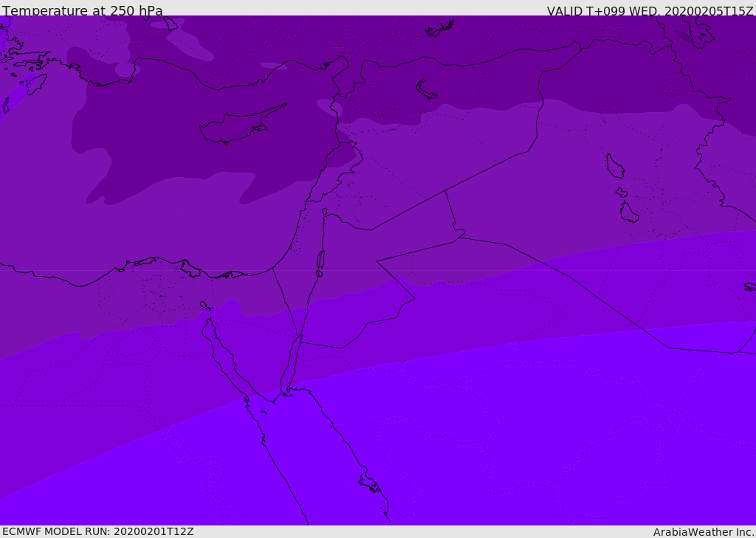Click the Sea of Galilee outline
This screenshot has height=538, width=756.
(325, 212)
